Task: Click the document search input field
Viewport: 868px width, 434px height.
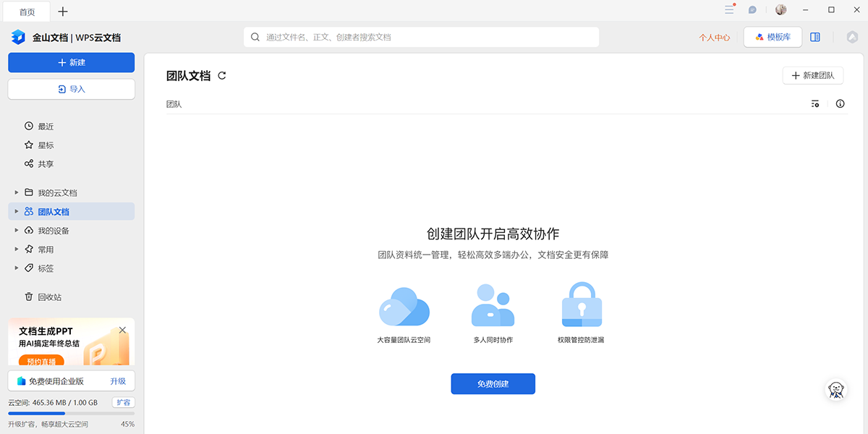Action: click(427, 37)
